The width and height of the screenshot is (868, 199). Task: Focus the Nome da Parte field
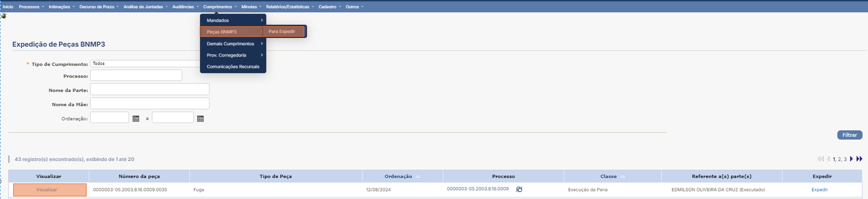tap(150, 89)
